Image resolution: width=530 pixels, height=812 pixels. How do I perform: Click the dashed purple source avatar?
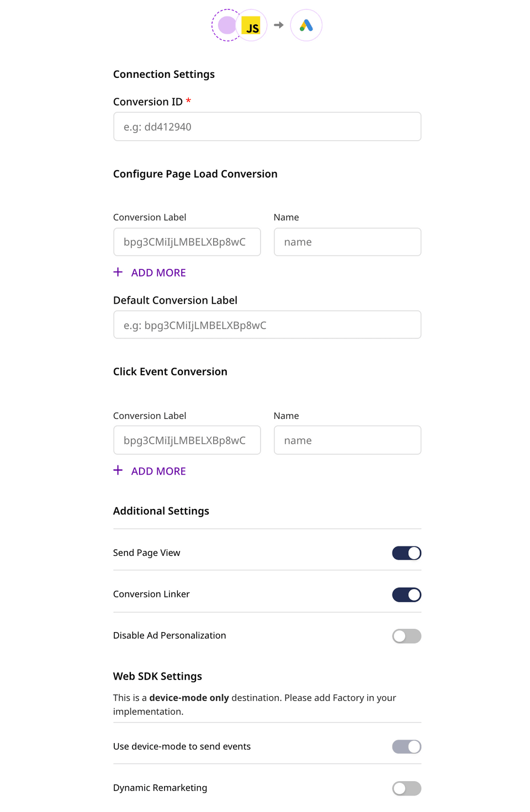click(226, 25)
